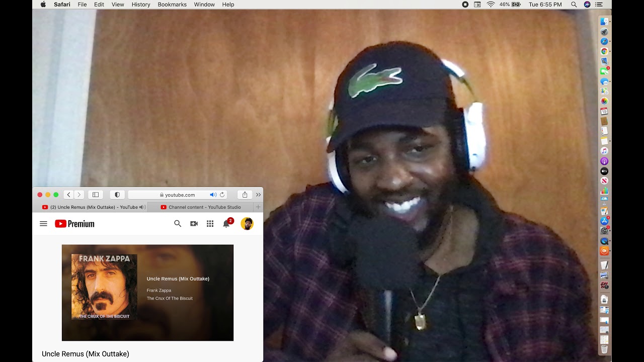Click the Create video camera icon
This screenshot has height=362, width=644.
pyautogui.click(x=194, y=224)
